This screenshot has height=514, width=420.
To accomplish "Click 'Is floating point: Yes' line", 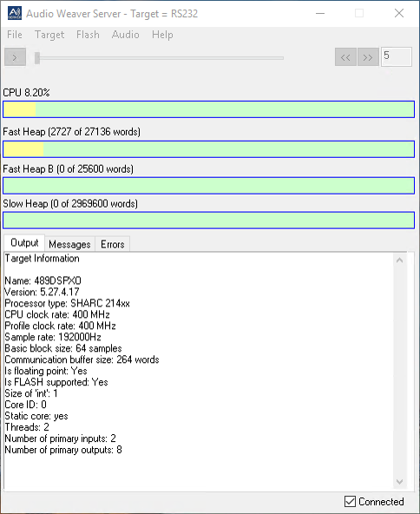I will (46, 371).
